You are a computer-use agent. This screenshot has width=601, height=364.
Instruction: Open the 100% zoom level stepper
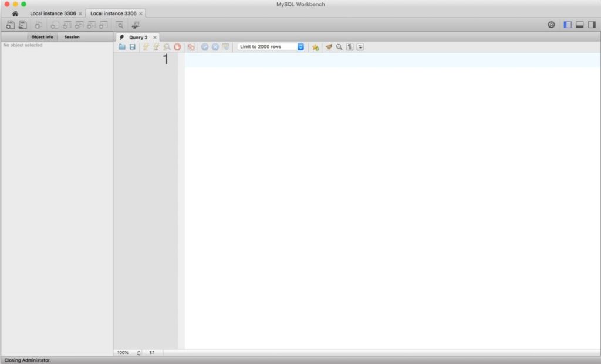139,353
